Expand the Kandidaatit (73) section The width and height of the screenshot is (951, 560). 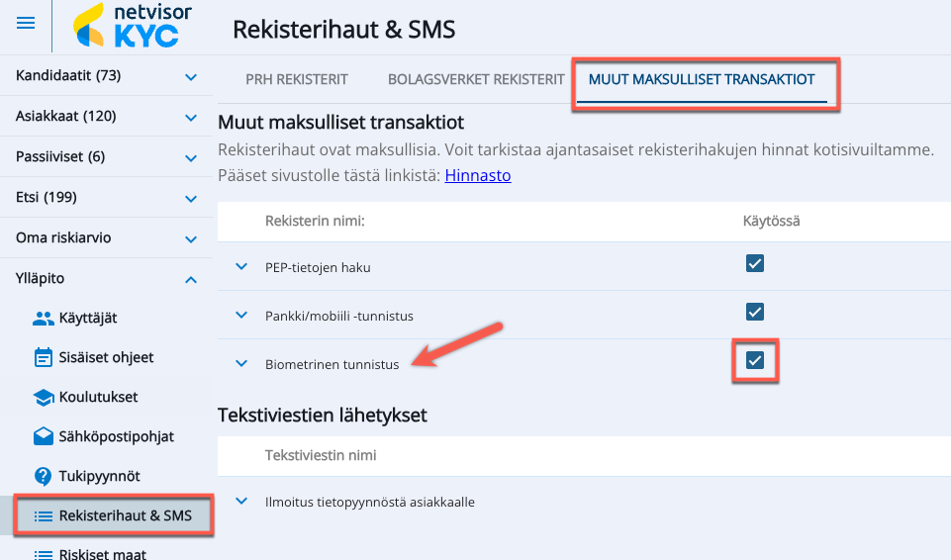(x=191, y=76)
